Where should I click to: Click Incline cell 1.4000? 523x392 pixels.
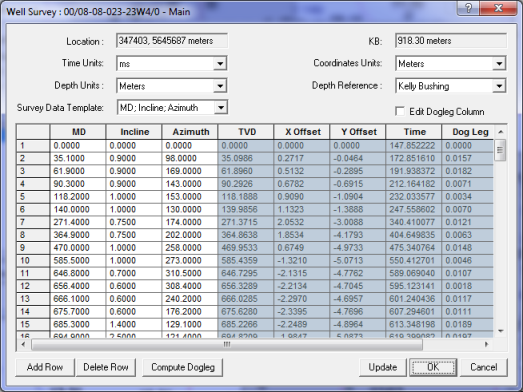click(x=134, y=324)
